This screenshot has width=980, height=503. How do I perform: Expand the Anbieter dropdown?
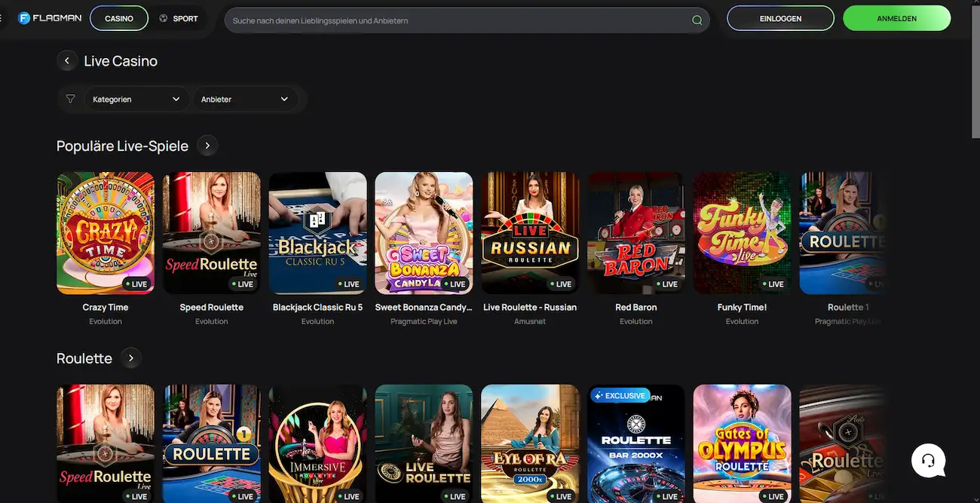pos(245,99)
